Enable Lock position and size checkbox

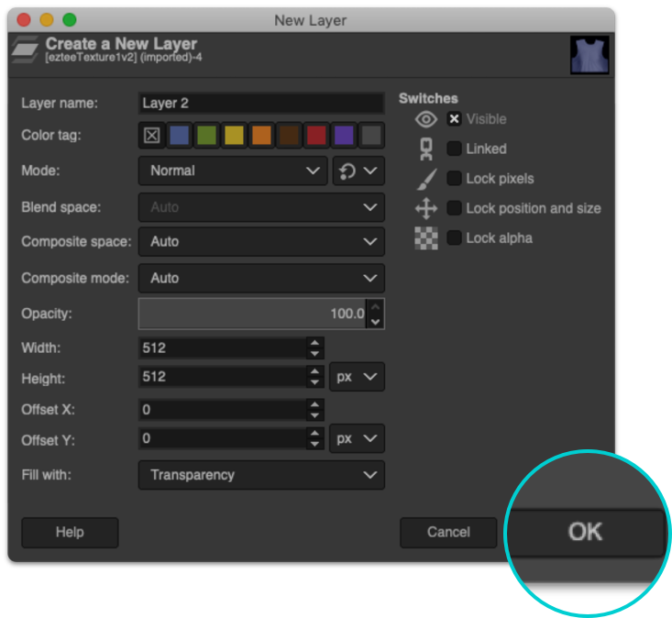454,208
